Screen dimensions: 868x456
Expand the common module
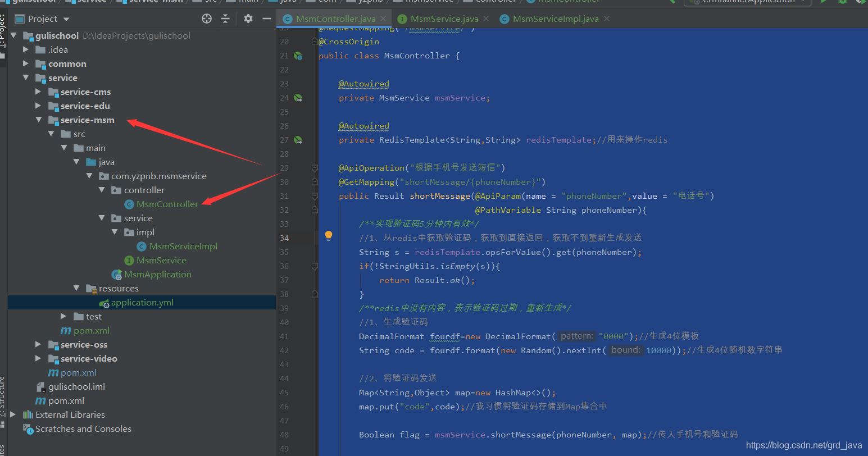point(26,63)
